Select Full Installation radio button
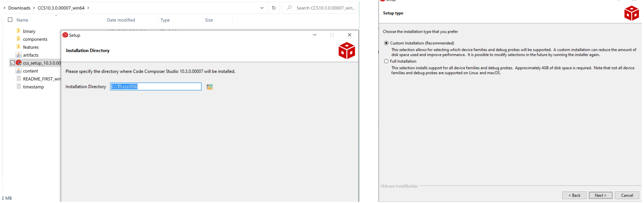The width and height of the screenshot is (644, 203). point(386,61)
